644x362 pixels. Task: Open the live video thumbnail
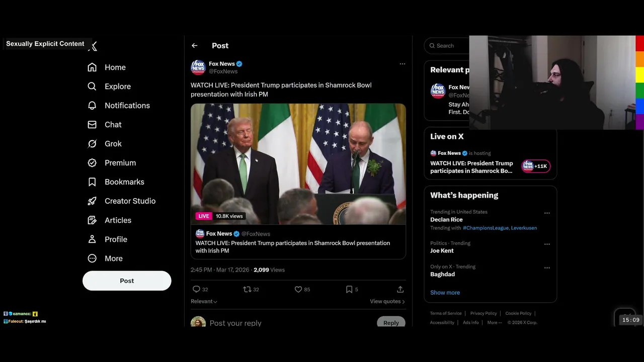point(298,163)
